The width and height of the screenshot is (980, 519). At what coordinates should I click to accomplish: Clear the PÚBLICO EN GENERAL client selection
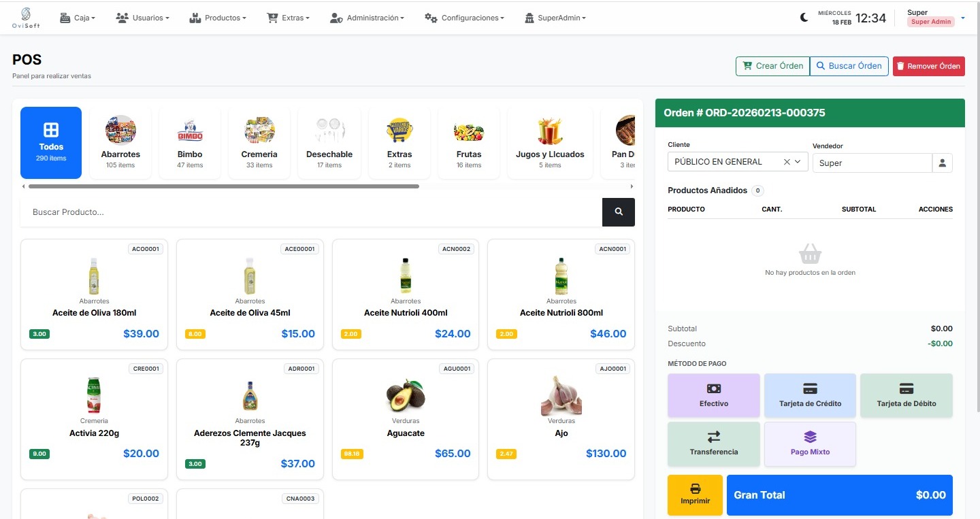(x=787, y=162)
